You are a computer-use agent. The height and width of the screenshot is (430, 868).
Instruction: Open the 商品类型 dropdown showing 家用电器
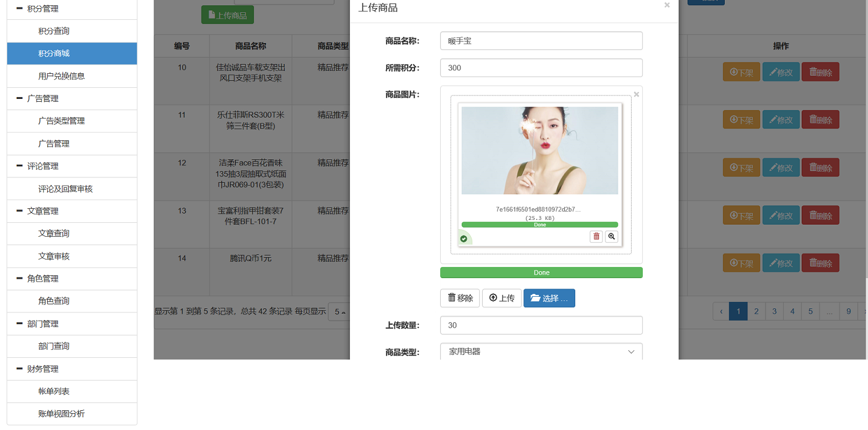(x=541, y=352)
